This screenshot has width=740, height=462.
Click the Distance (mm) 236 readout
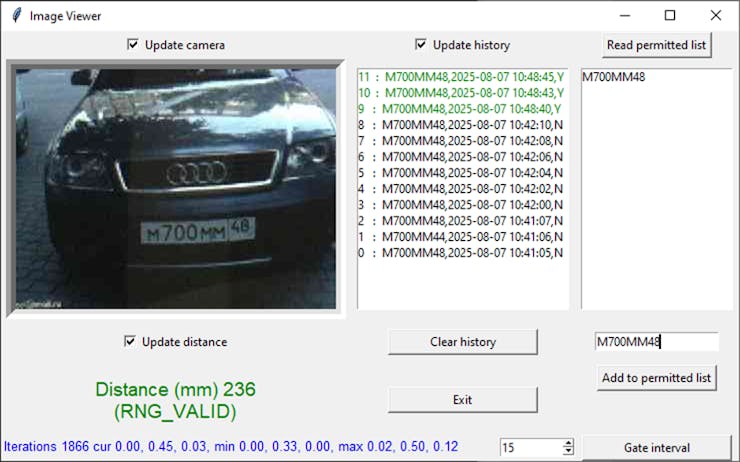[x=176, y=390]
